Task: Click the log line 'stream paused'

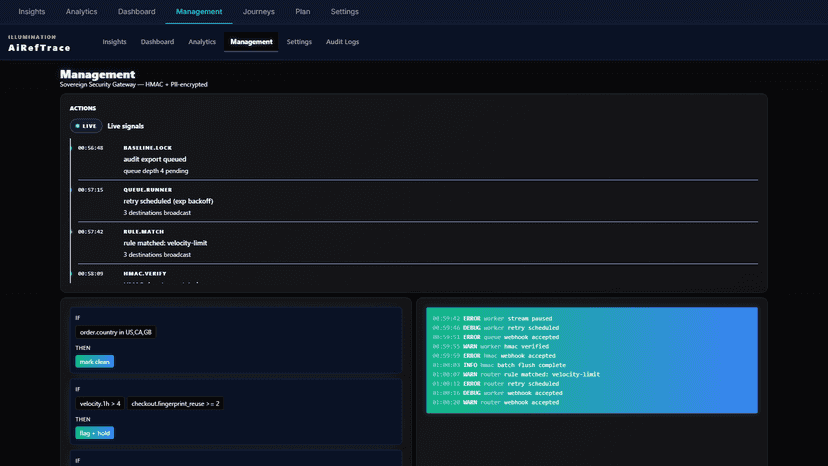Action: pos(492,319)
